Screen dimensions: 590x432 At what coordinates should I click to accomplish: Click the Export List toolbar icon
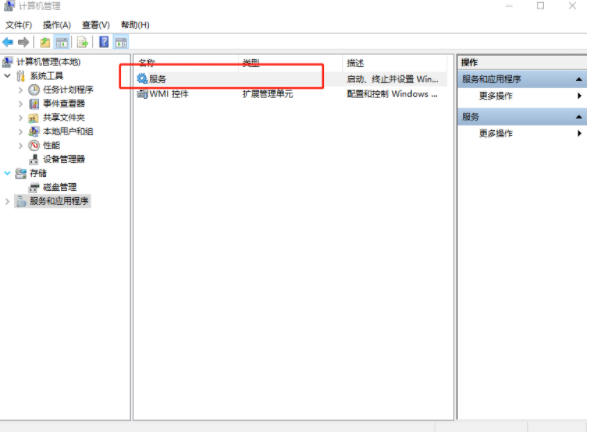[82, 42]
